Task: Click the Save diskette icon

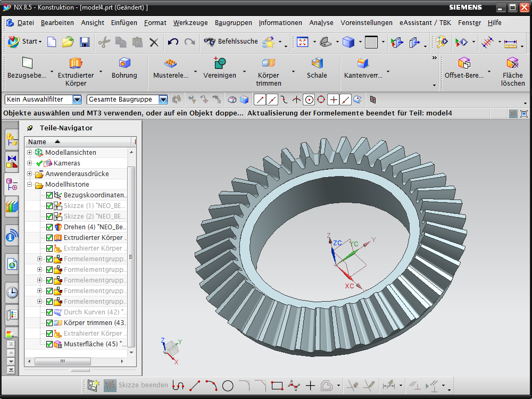Action: (x=85, y=42)
